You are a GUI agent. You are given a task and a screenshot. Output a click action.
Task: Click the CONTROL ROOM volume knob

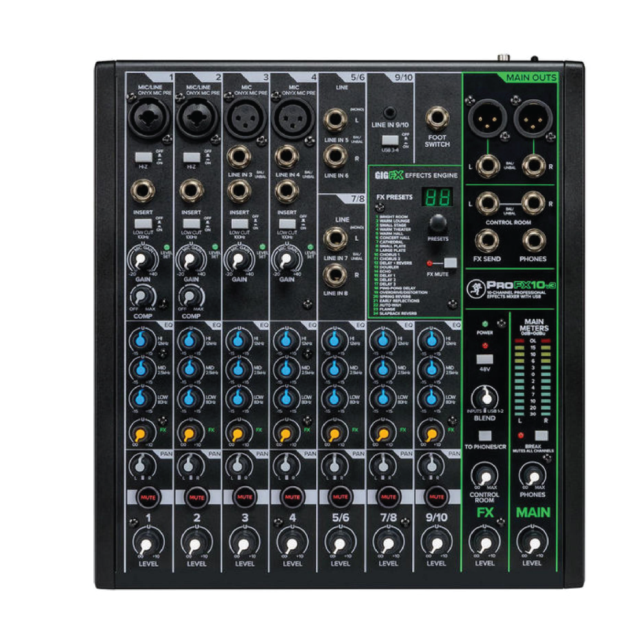pos(485,477)
